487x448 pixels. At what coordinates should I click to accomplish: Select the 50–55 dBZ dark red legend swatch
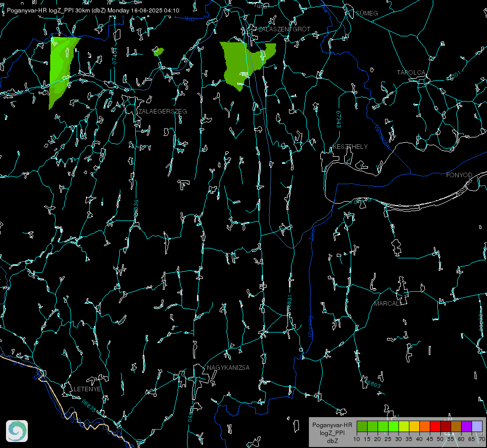pyautogui.click(x=446, y=426)
